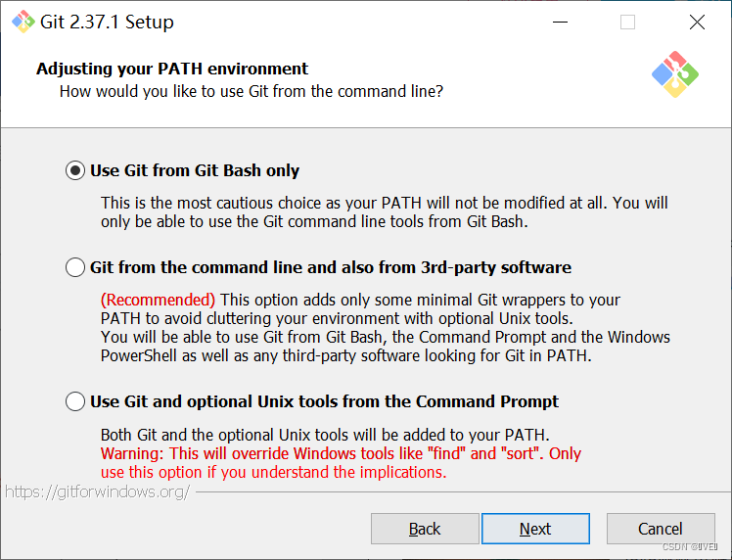
Task: Click the CSDN watermark in the corner
Action: [x=690, y=547]
